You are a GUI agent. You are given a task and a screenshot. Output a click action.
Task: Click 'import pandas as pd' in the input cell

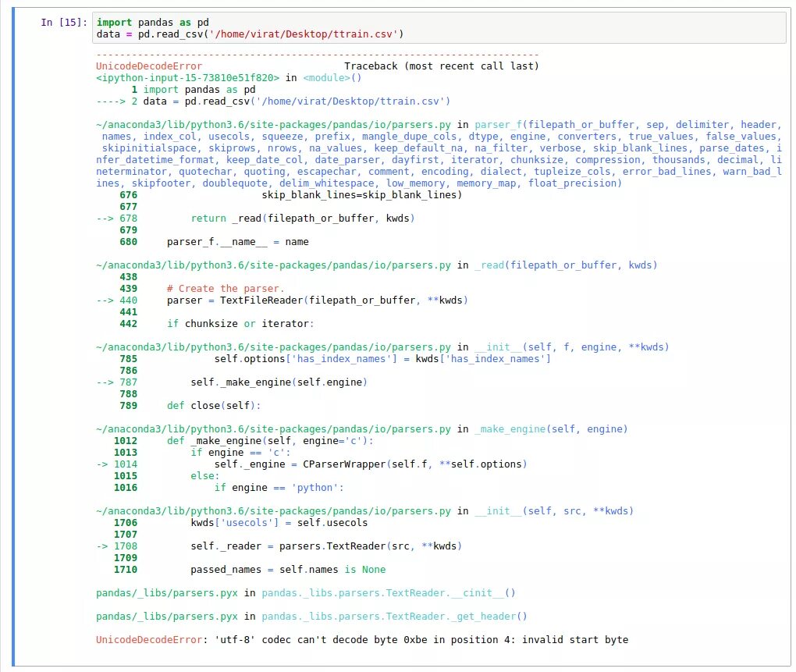[152, 23]
